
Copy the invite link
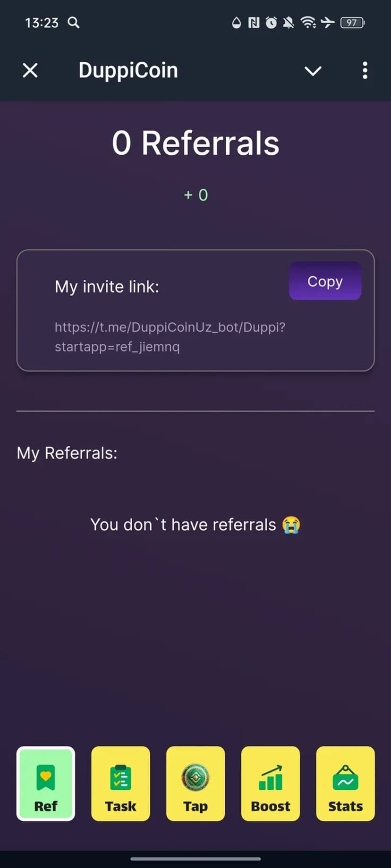pyautogui.click(x=325, y=281)
